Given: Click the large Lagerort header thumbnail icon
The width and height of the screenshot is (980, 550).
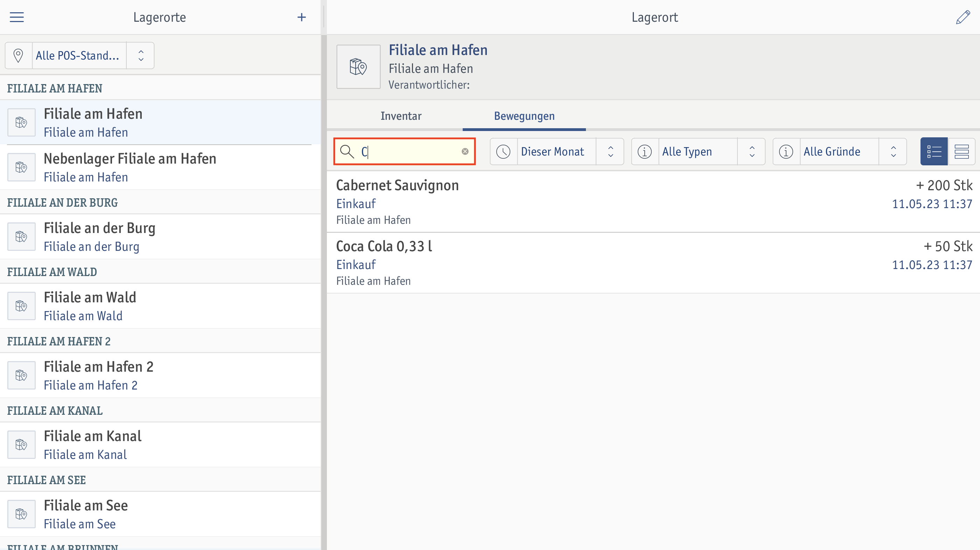Looking at the screenshot, I should pyautogui.click(x=358, y=67).
